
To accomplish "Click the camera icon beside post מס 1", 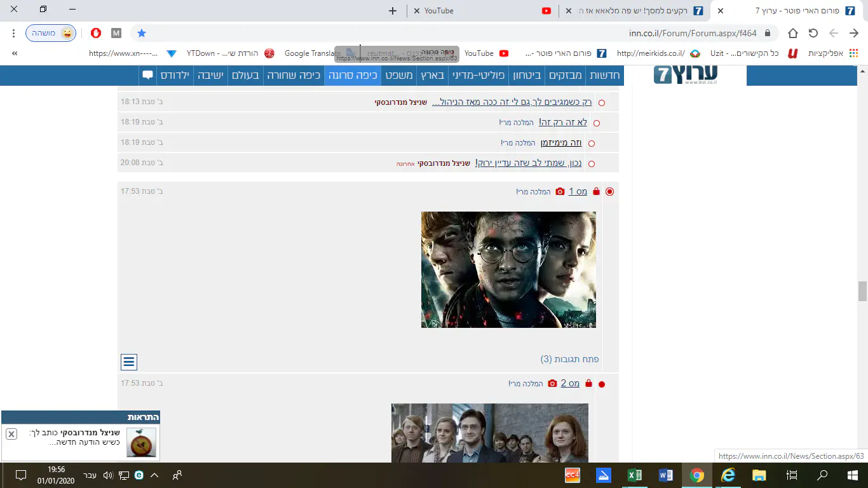I will coord(560,191).
